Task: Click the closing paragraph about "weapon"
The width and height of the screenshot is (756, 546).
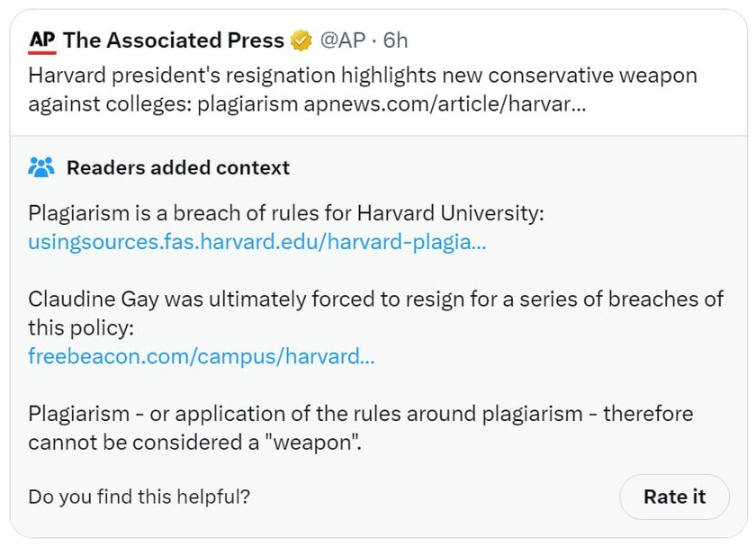Action: (x=361, y=428)
